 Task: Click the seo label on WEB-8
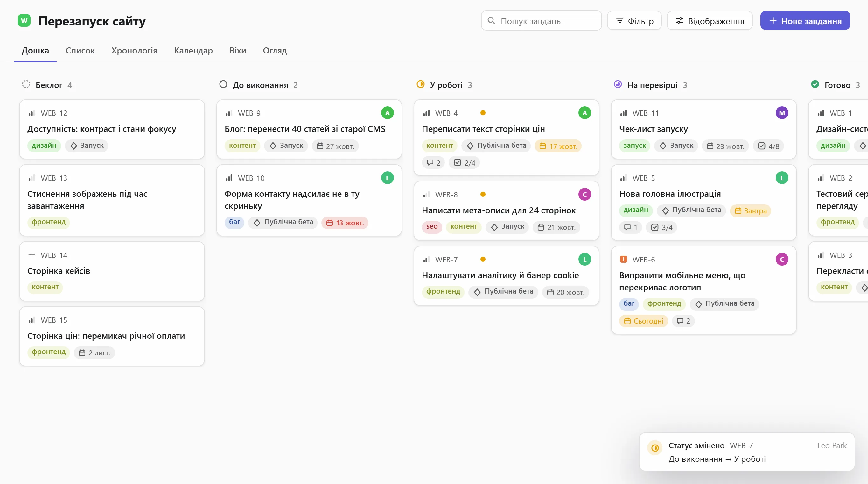tap(432, 227)
